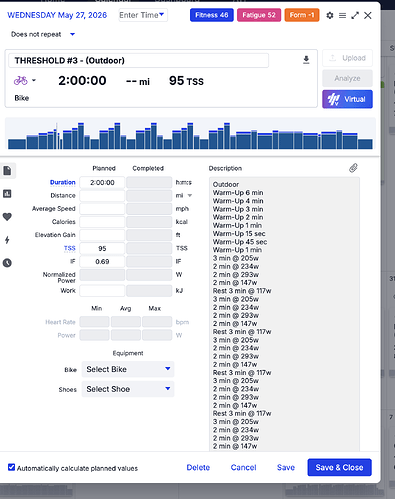Click the Upload button
Screen dimensions: 395x499
(347, 58)
